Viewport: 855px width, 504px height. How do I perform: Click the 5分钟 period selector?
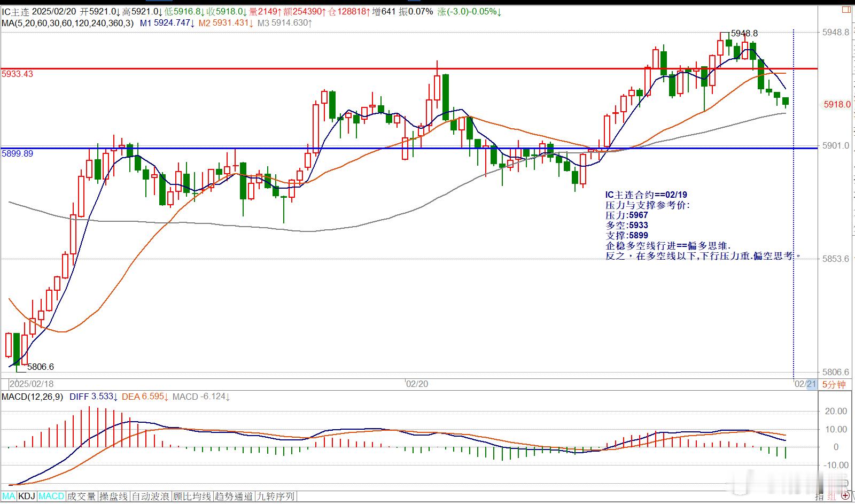click(834, 384)
